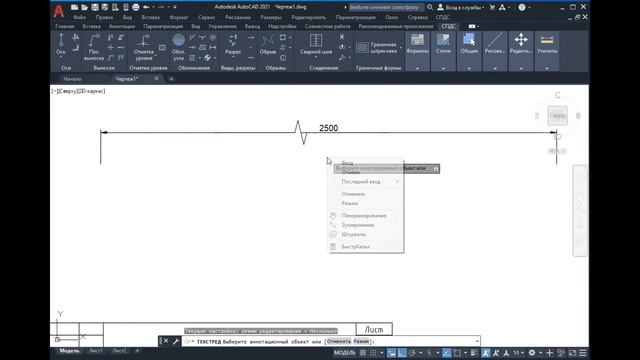Expand the Ось tool dropdown arrow
Image resolution: width=640 pixels, height=360 pixels.
[x=61, y=58]
